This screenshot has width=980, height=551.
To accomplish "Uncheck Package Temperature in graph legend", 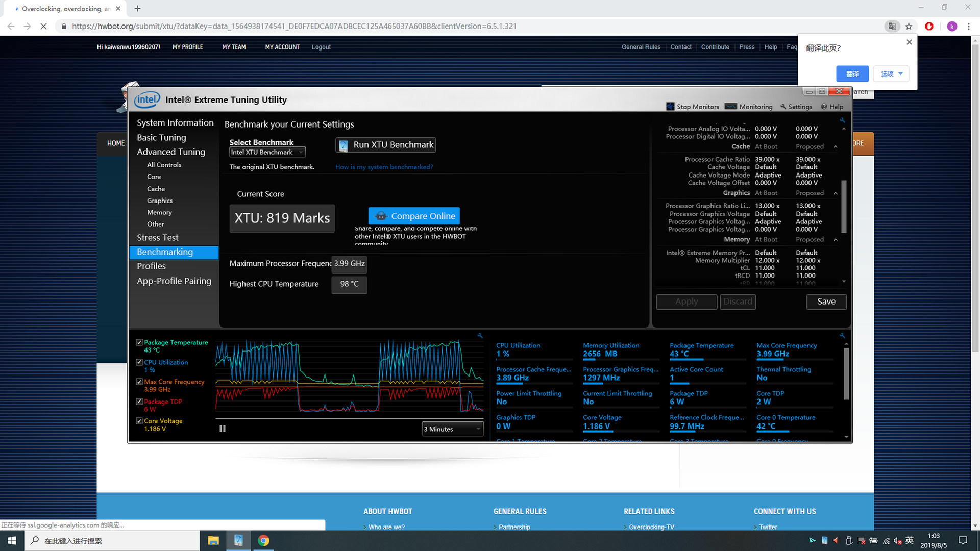I will [139, 343].
